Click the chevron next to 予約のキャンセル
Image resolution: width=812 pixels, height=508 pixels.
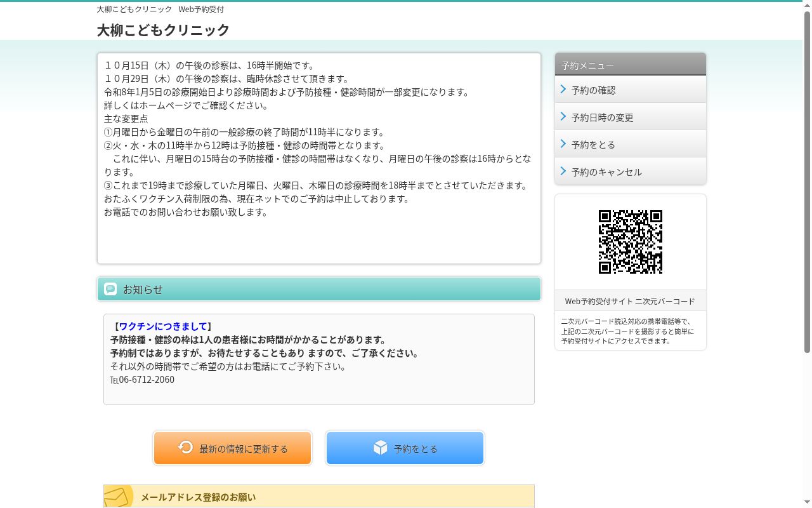563,171
